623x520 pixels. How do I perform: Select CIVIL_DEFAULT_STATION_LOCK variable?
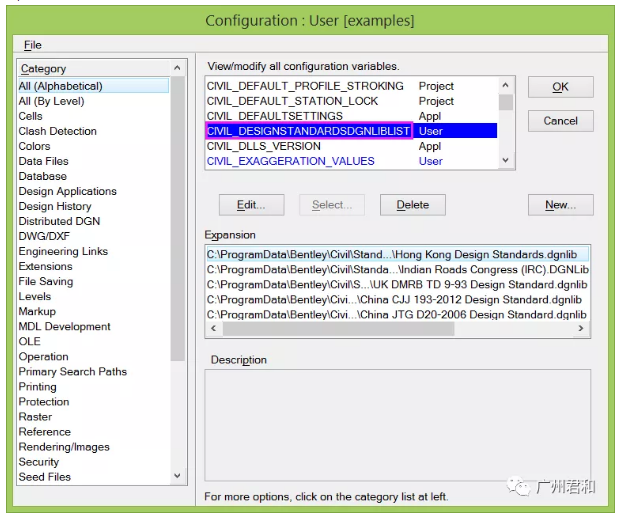point(352,101)
